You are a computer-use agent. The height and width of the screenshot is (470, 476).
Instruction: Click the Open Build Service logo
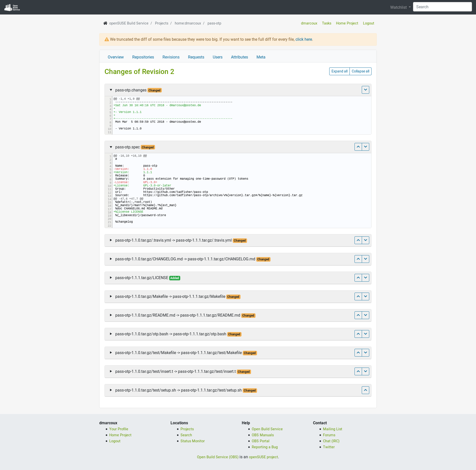12,7
